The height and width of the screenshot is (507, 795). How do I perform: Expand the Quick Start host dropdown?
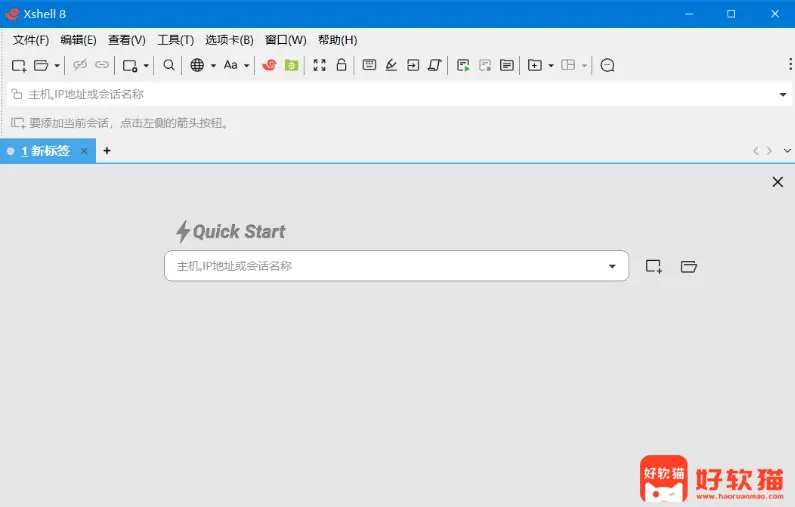coord(612,266)
